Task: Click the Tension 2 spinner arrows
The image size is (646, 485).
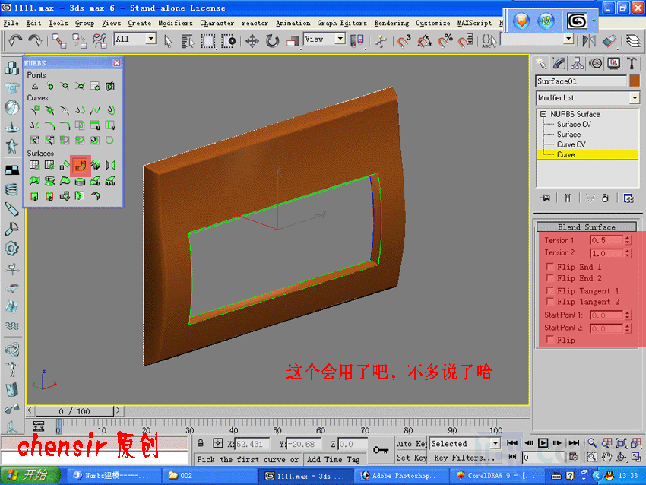Action: click(x=627, y=253)
